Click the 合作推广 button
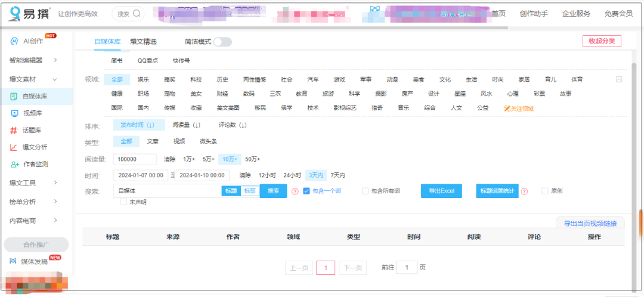644x297 pixels. click(x=36, y=245)
